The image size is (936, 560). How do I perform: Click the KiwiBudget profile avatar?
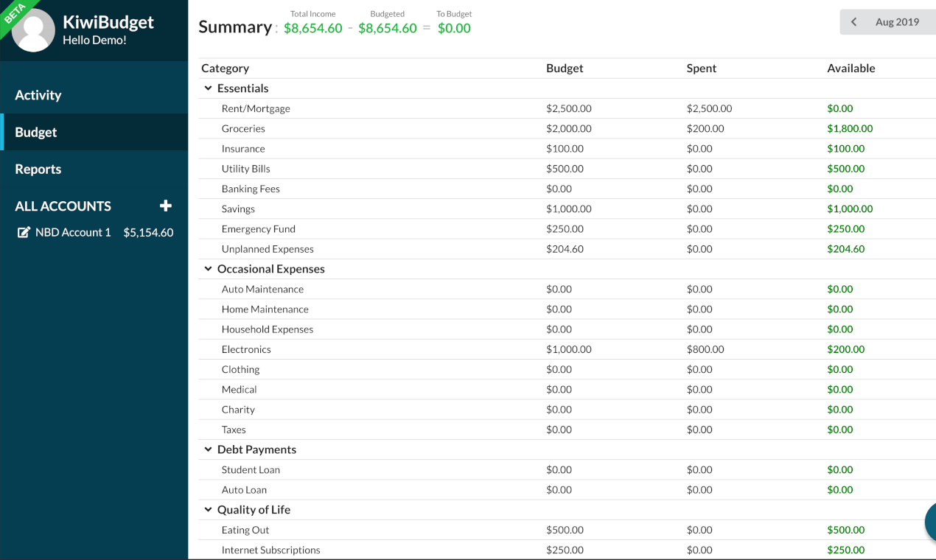[x=32, y=30]
